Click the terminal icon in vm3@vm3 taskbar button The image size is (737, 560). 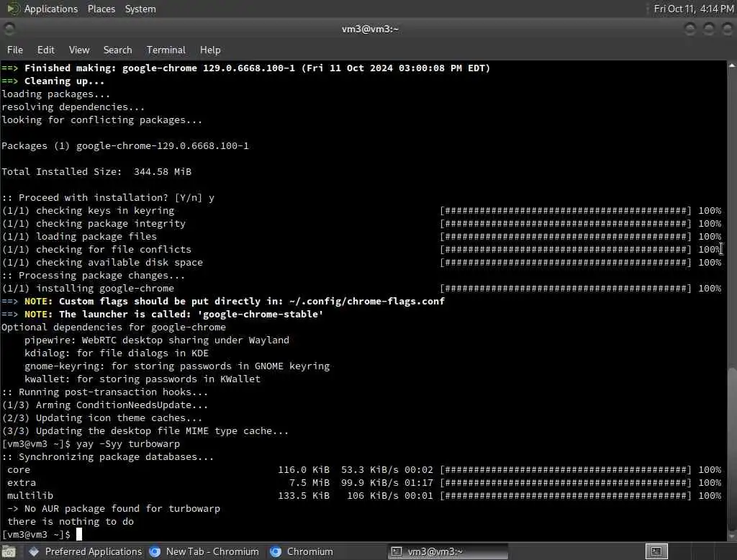pyautogui.click(x=397, y=551)
